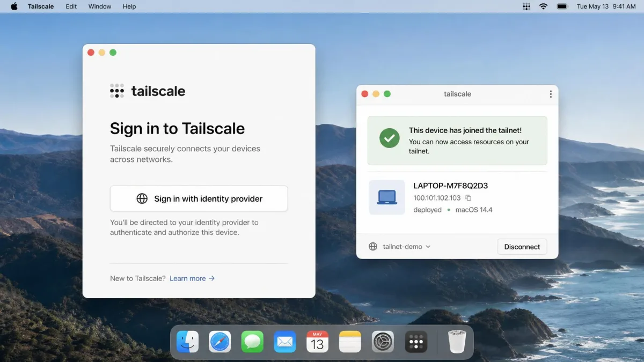Screen dimensions: 644x362
Task: Select the LAPTOP-M7F8Q2D3 device name
Action: click(450, 186)
